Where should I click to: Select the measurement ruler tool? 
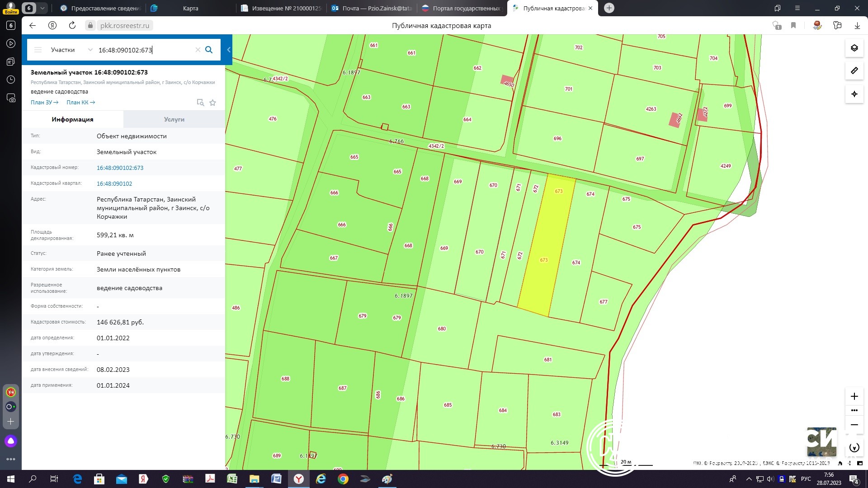[x=854, y=71]
